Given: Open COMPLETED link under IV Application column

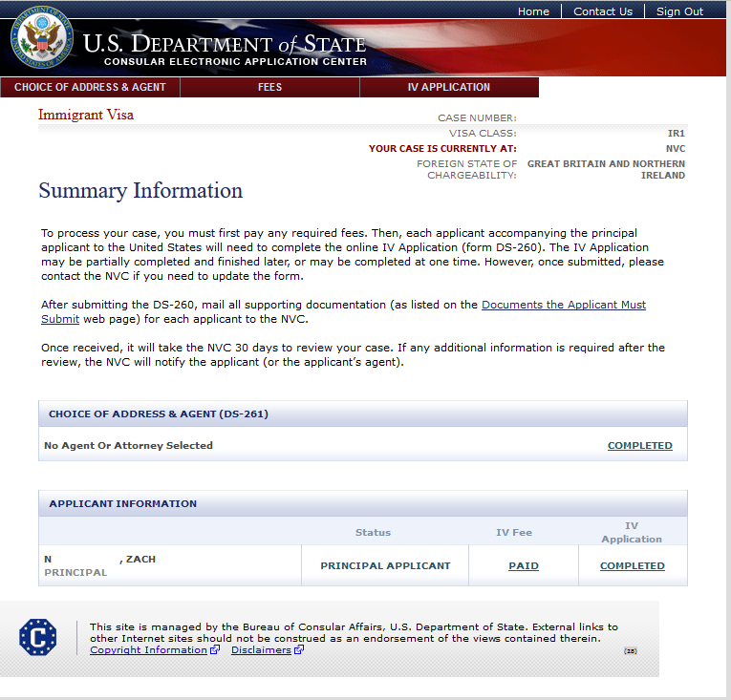Looking at the screenshot, I should click(633, 565).
